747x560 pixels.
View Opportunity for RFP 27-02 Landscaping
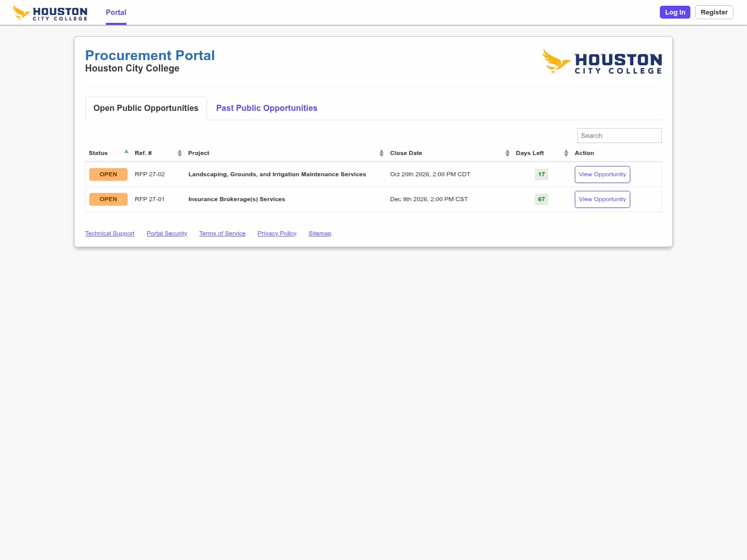602,174
